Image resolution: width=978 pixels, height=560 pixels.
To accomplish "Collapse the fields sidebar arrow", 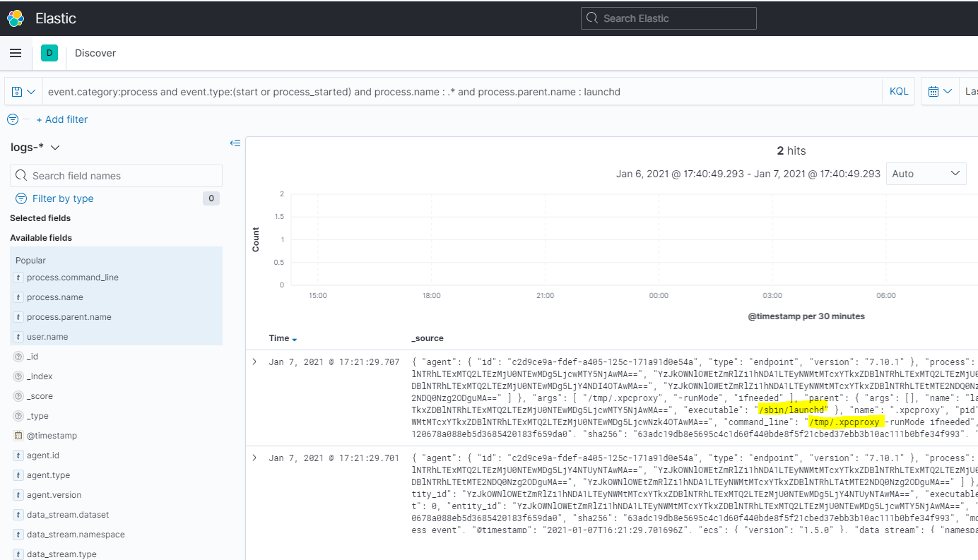I will pos(235,143).
